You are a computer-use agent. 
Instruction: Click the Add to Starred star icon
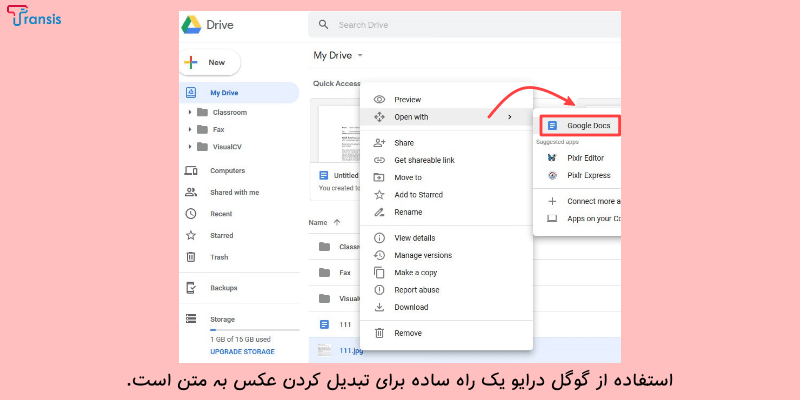click(379, 195)
